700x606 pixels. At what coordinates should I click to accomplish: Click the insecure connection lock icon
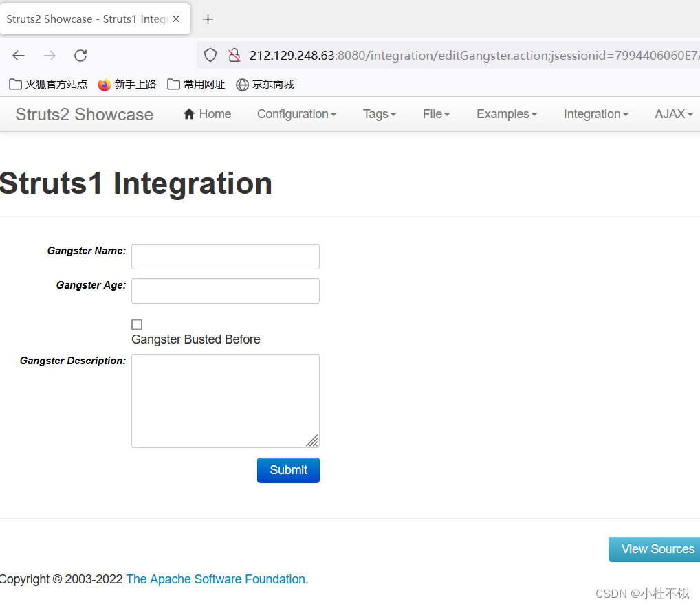(x=234, y=55)
